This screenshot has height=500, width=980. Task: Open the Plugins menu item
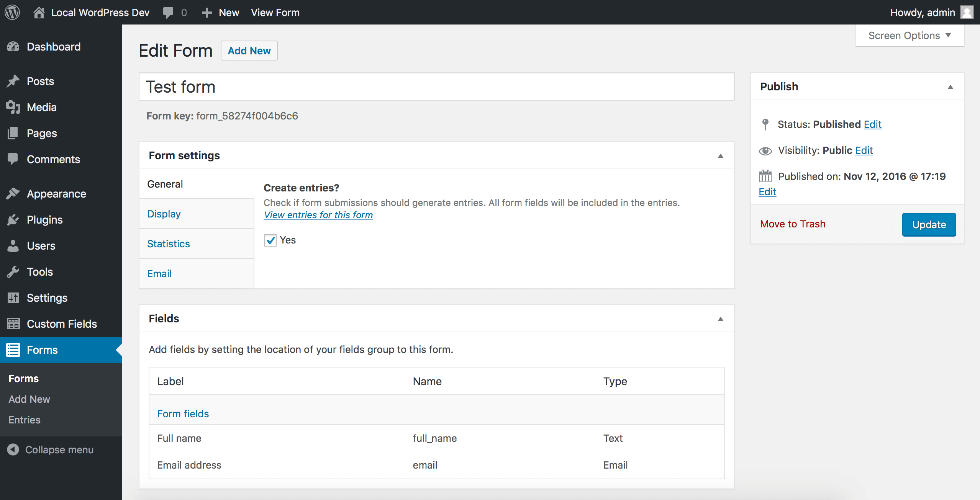tap(61, 220)
